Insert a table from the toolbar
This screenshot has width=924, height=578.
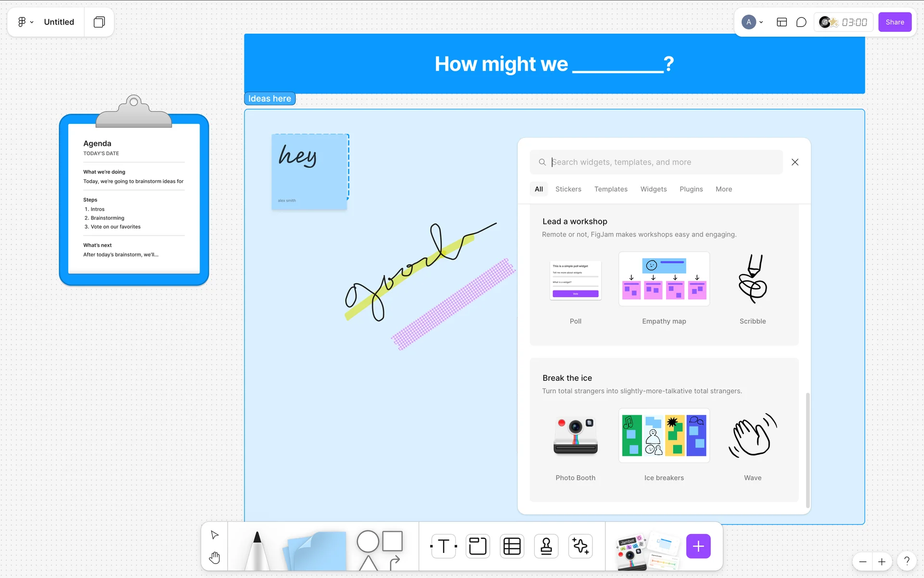coord(512,546)
